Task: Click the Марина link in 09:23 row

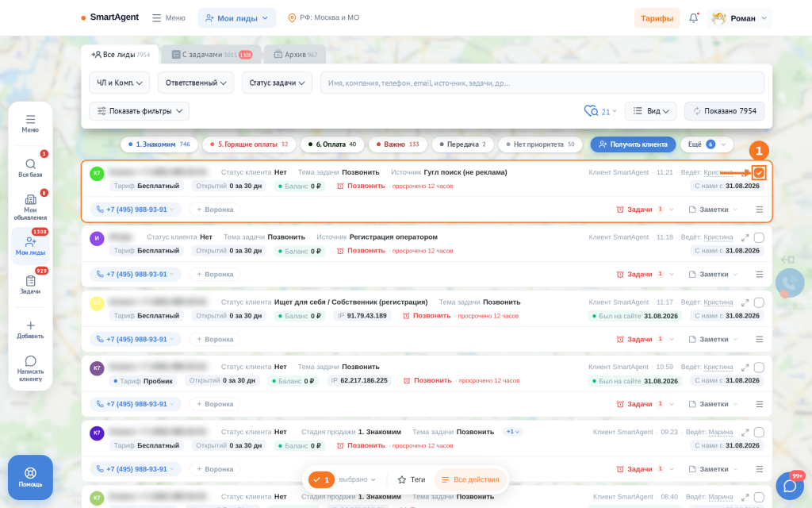Action: point(720,432)
